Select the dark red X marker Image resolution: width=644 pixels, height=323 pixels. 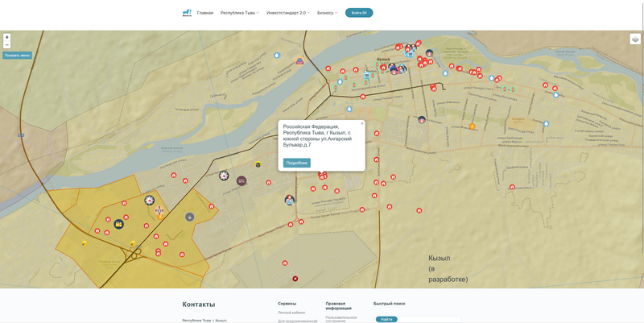click(295, 279)
